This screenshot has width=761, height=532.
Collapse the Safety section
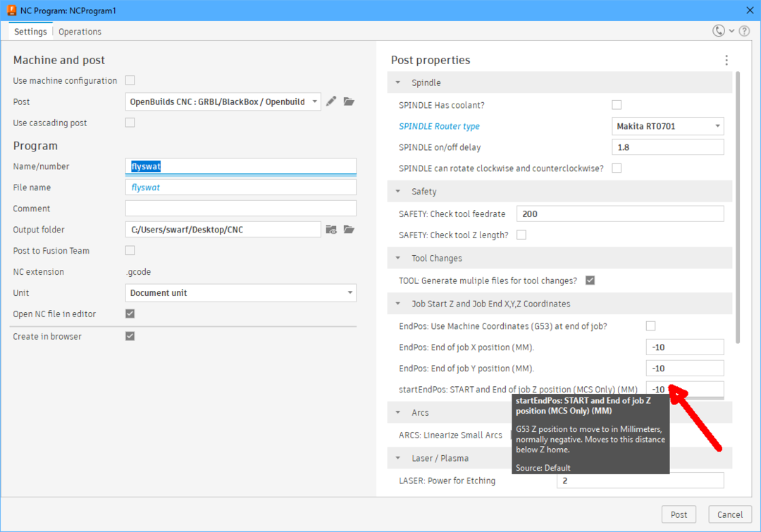[x=399, y=192]
